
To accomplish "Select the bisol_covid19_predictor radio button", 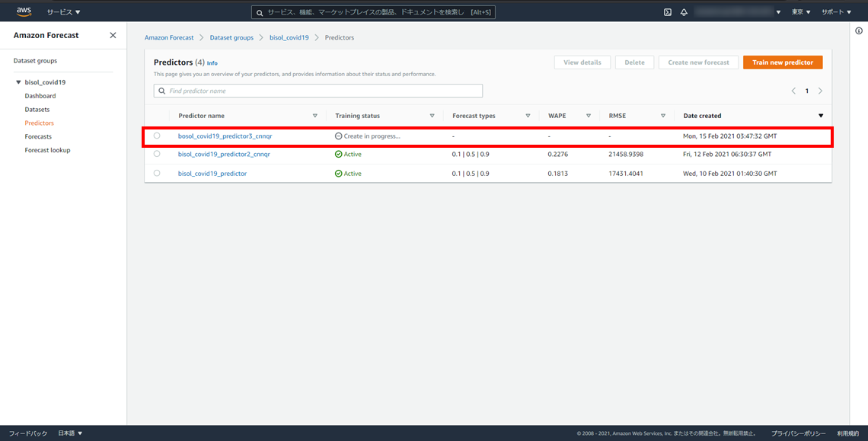I will pyautogui.click(x=157, y=174).
